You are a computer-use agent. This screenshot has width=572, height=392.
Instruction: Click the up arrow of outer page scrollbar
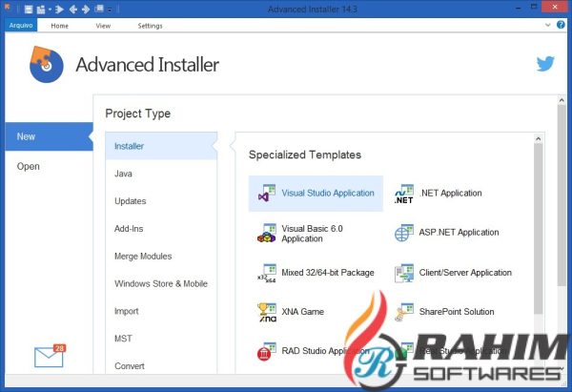[562, 100]
